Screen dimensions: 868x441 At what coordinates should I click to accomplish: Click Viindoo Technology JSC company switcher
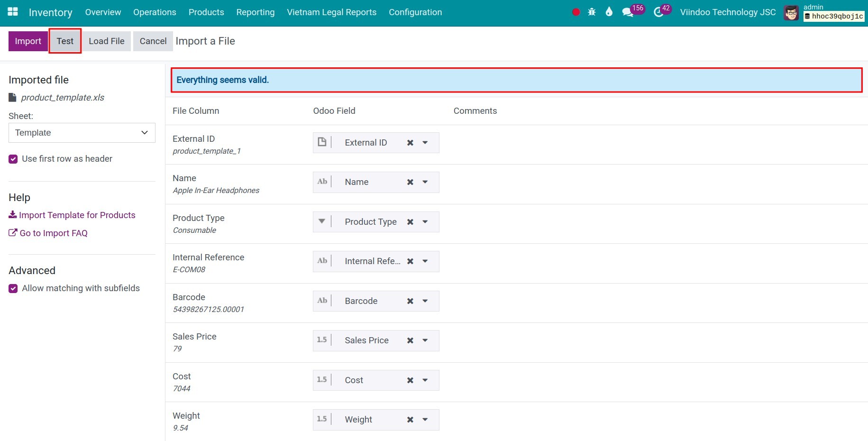(x=728, y=12)
